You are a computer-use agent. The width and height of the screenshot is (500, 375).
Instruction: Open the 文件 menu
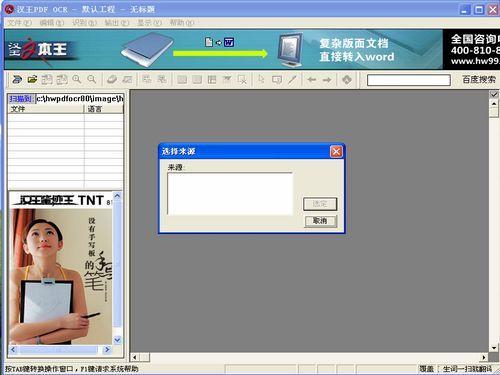tap(19, 23)
